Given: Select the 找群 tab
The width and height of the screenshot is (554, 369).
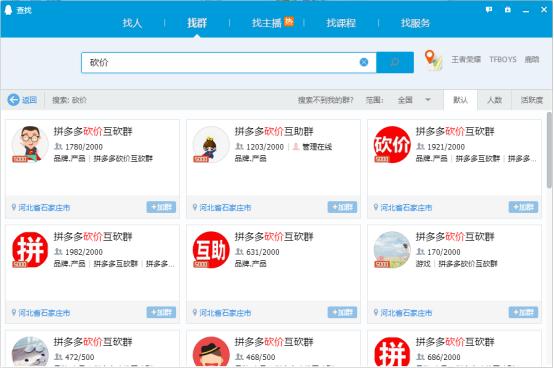Looking at the screenshot, I should [x=197, y=23].
